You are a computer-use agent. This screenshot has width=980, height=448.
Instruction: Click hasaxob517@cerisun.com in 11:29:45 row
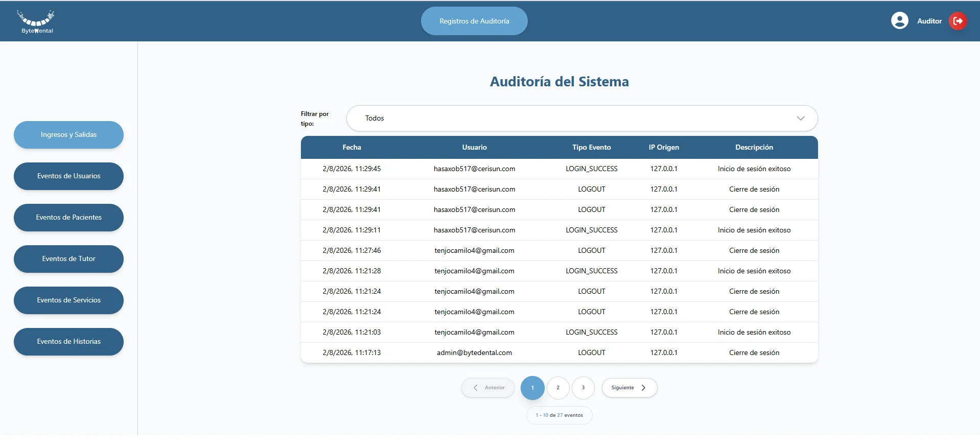474,169
